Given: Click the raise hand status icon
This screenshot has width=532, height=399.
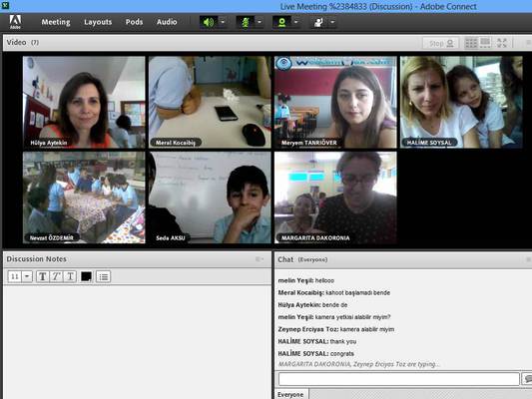Looking at the screenshot, I should 318,22.
